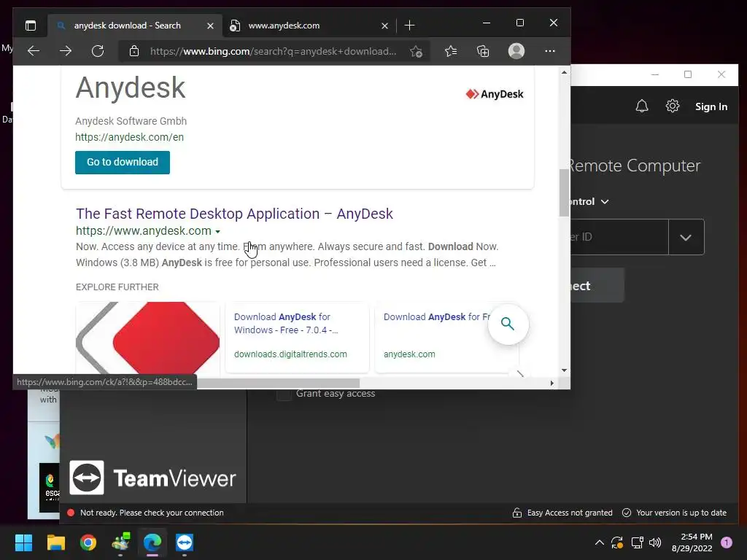Click the scroll up arrow of page scrollbar

564,72
